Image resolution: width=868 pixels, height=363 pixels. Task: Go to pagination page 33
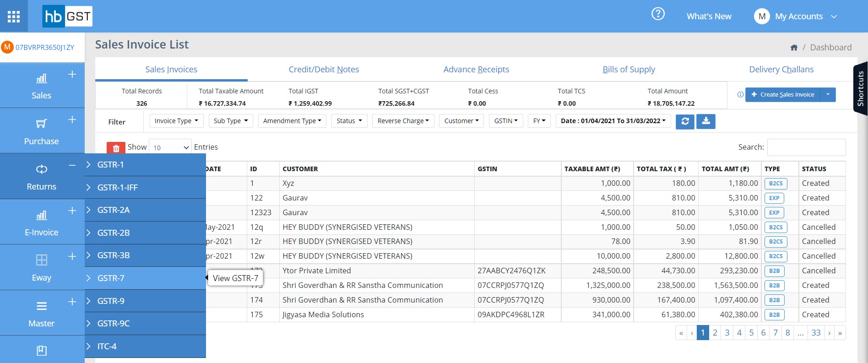(x=816, y=333)
